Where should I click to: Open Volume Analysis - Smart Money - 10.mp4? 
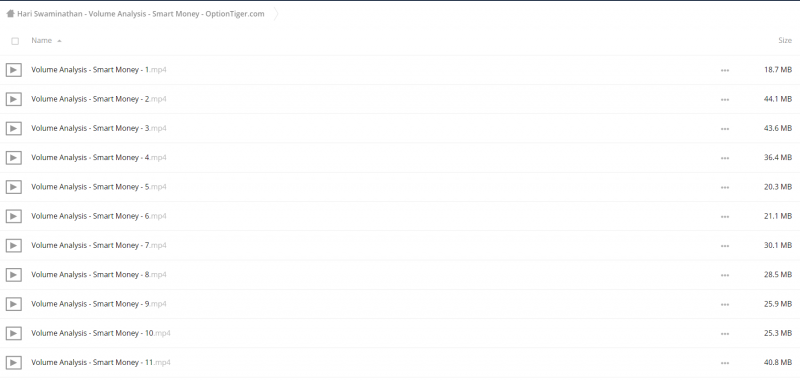pyautogui.click(x=101, y=333)
